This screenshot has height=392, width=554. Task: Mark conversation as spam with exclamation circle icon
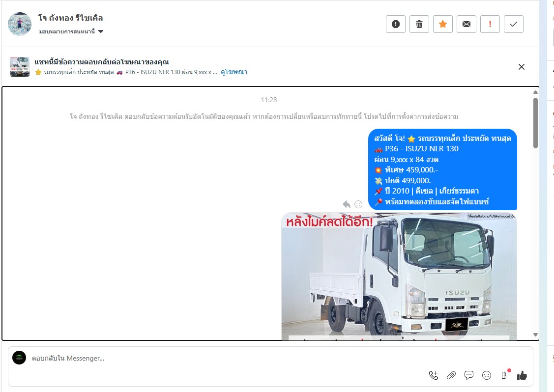pyautogui.click(x=395, y=24)
